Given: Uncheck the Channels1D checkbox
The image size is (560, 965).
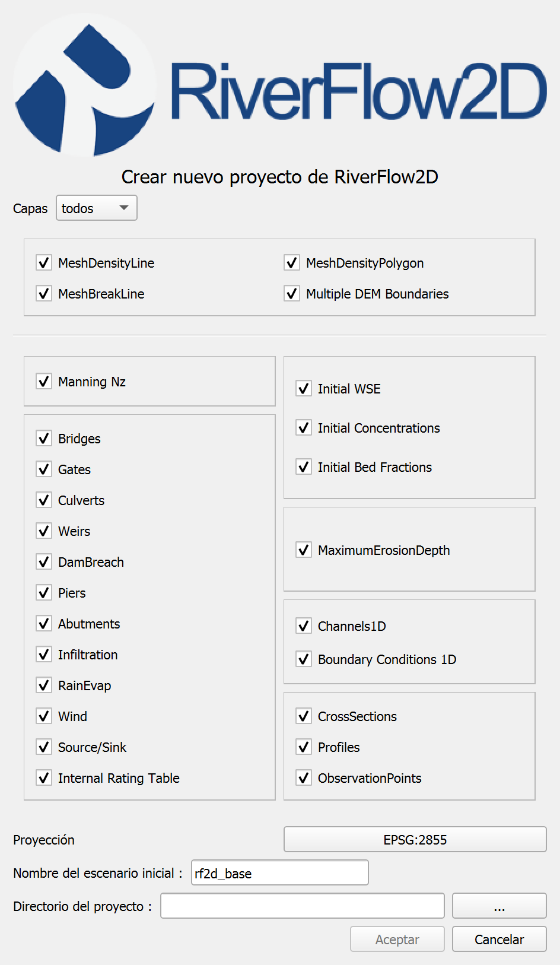Looking at the screenshot, I should tap(304, 626).
